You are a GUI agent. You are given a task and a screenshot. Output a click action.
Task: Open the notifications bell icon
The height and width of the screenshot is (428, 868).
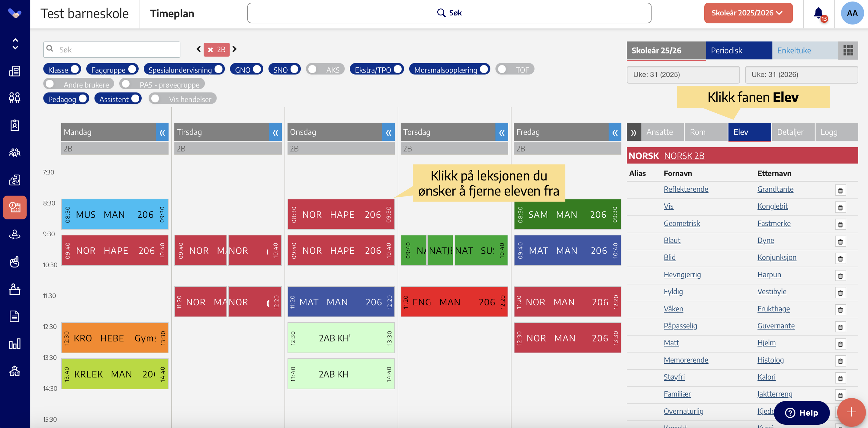coord(819,14)
